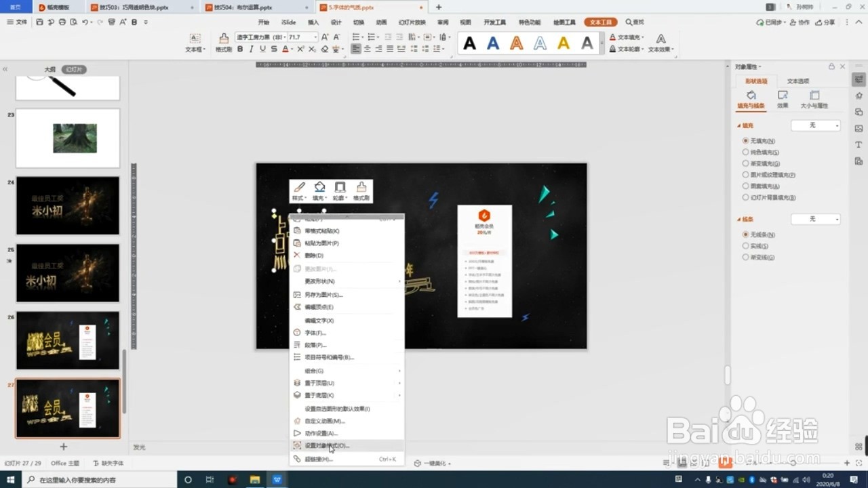Select the yellow text art style A
Screen dimensions: 868x488
coord(564,43)
